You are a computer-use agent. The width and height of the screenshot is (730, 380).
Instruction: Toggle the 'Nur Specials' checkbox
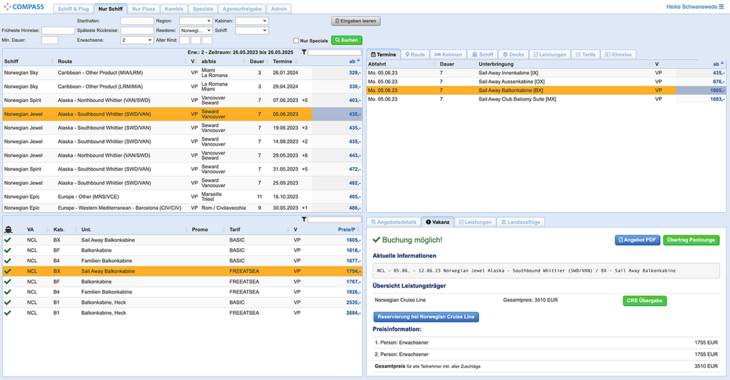[x=296, y=41]
